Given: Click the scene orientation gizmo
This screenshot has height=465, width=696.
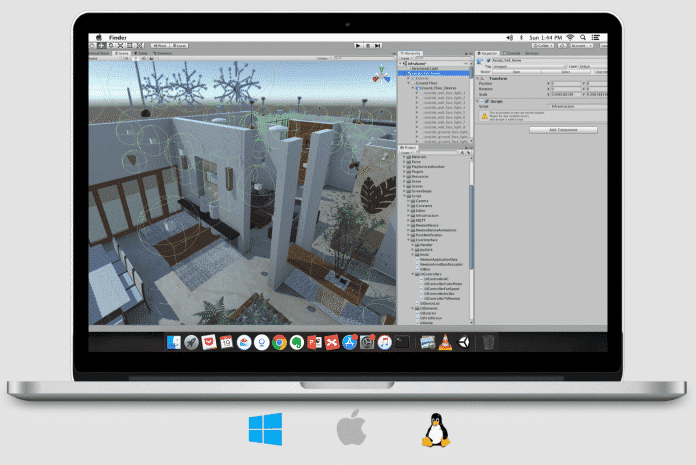Looking at the screenshot, I should 383,76.
